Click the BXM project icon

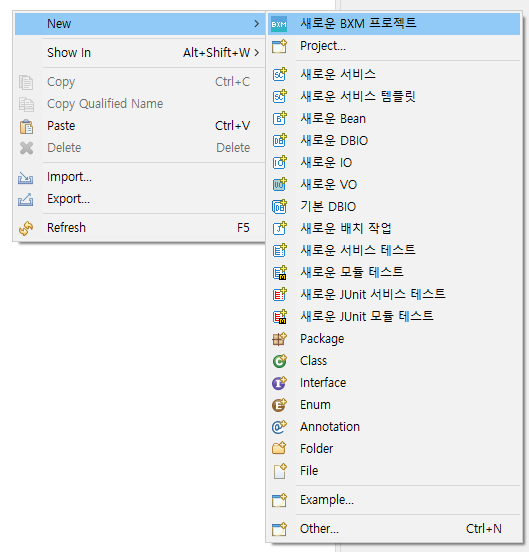click(279, 24)
